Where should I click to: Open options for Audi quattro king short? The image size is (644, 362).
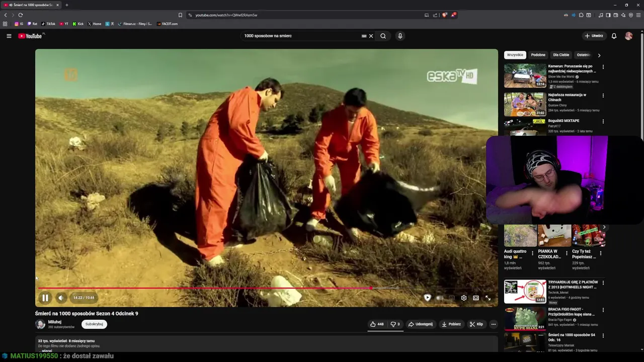tap(532, 253)
